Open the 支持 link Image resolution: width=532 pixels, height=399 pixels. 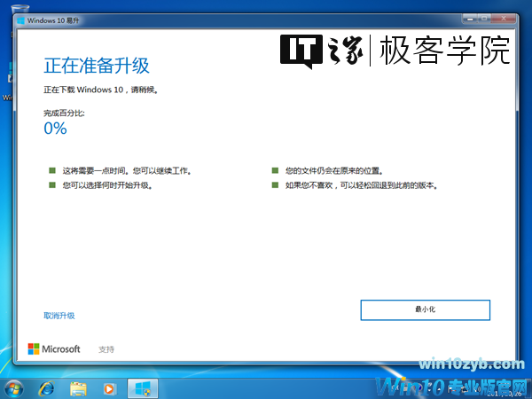(106, 349)
